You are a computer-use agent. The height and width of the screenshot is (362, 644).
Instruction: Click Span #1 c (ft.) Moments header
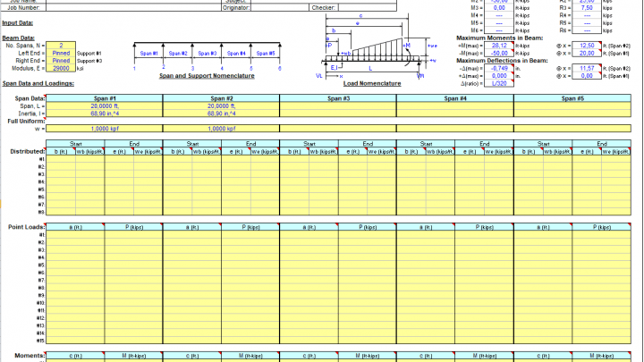click(75, 356)
